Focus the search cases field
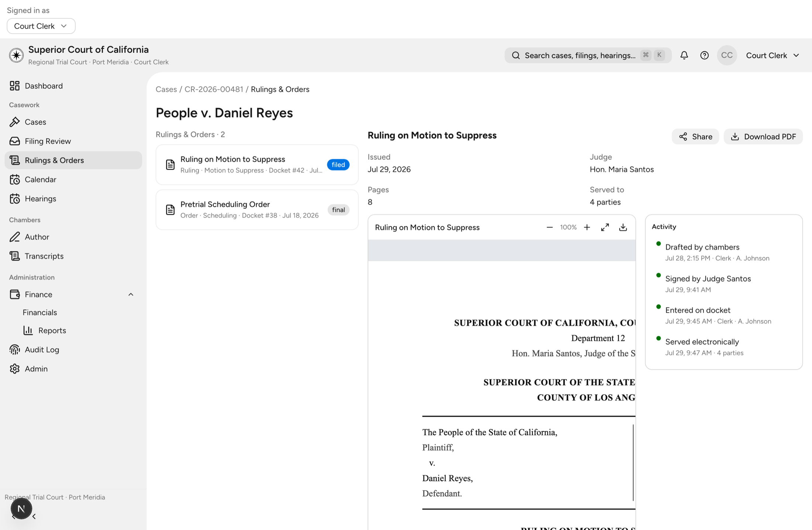Viewport: 812px width, 530px height. tap(588, 55)
